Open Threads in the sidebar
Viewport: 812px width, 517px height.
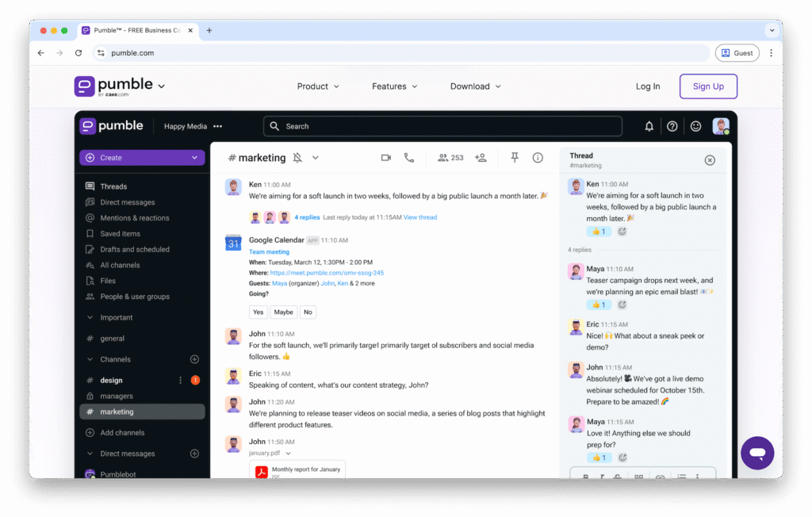(113, 186)
